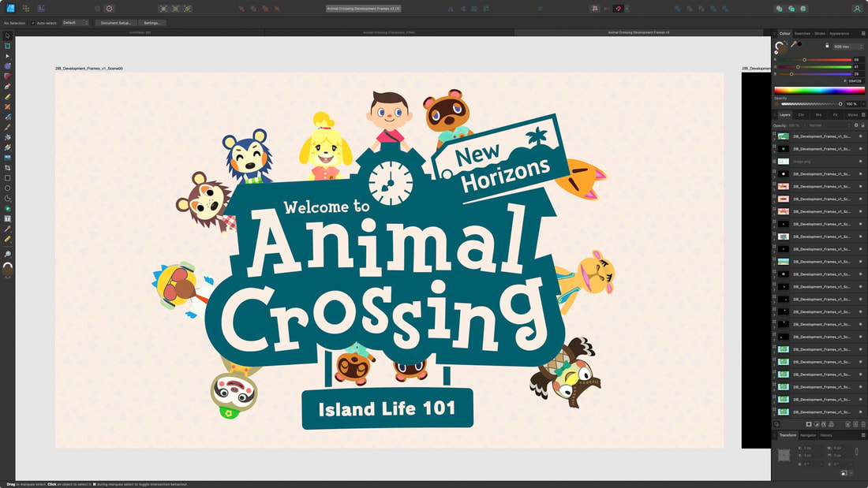Click the Insert Inside Selection toolbar icon
The image size is (868, 488).
803,9
